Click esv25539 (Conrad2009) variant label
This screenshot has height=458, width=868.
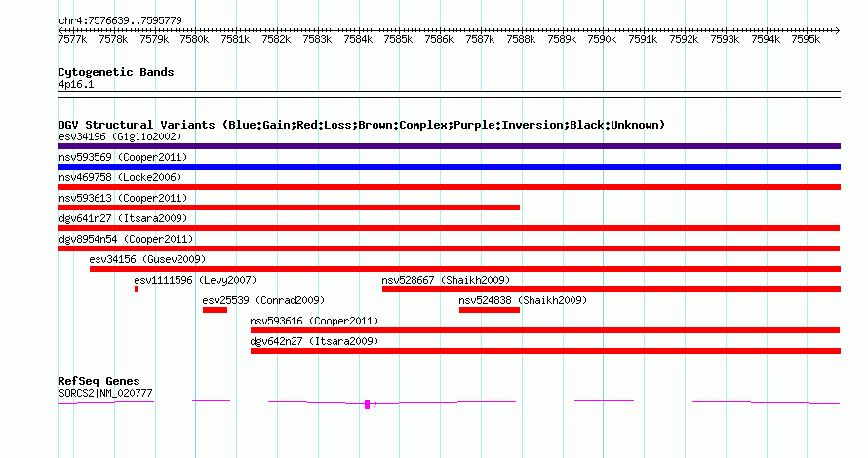[263, 300]
